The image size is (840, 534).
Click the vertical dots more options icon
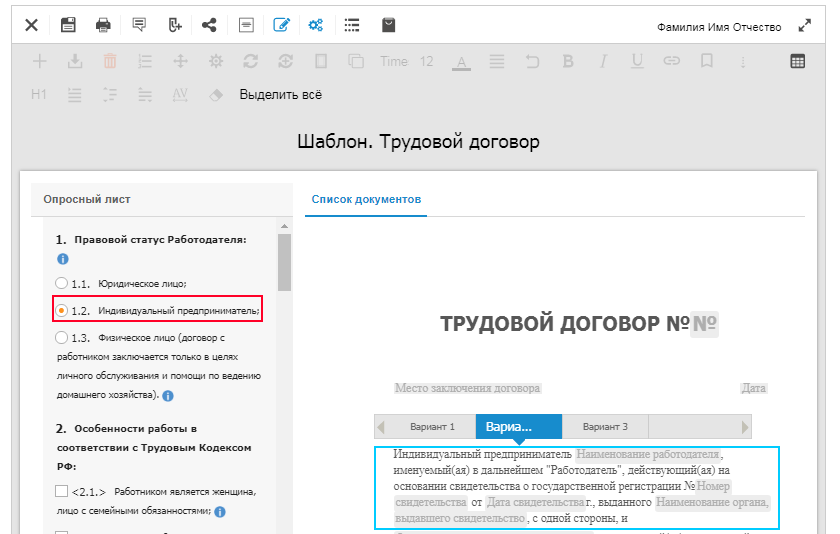pyautogui.click(x=742, y=62)
